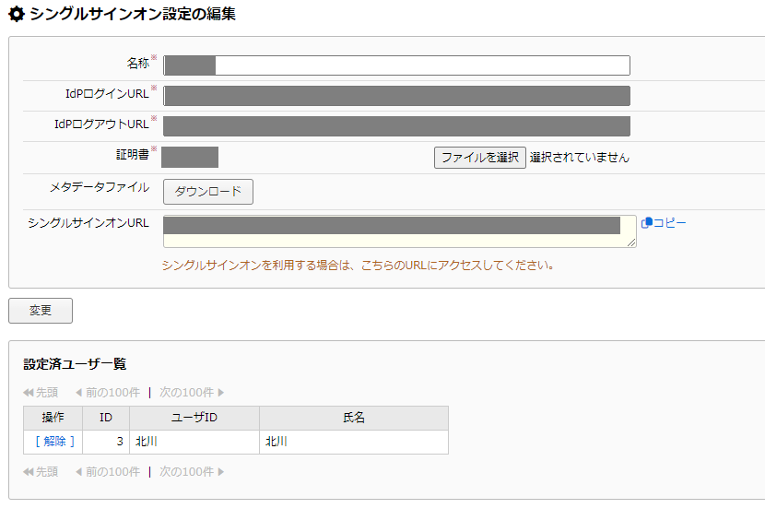Screen dimensions: 765x532
Task: Go to 先頭 above the user table
Action: (41, 392)
